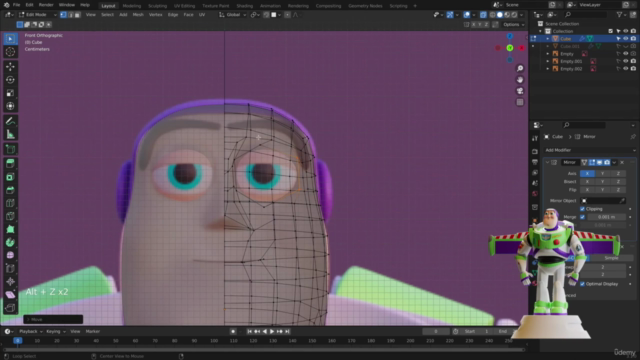Open the Keying dropdown in timeline
This screenshot has height=360, width=640.
tap(56, 331)
